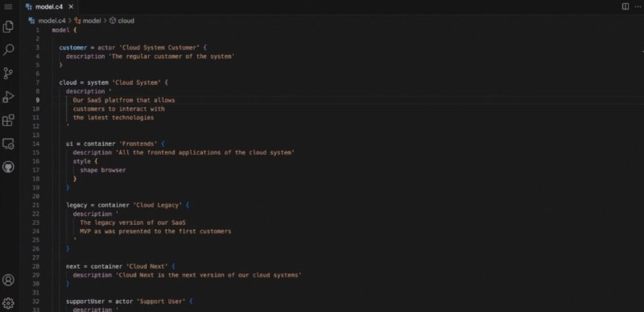
Task: Open the Manage settings gear
Action: (8, 303)
